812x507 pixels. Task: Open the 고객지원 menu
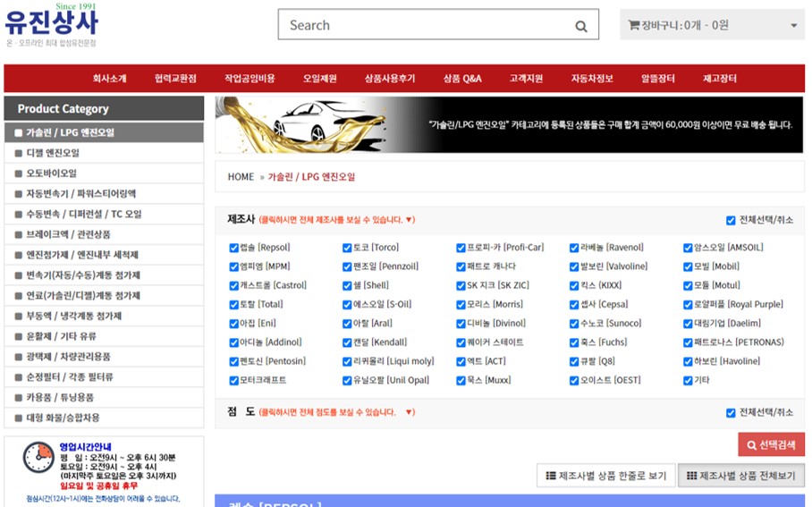526,79
